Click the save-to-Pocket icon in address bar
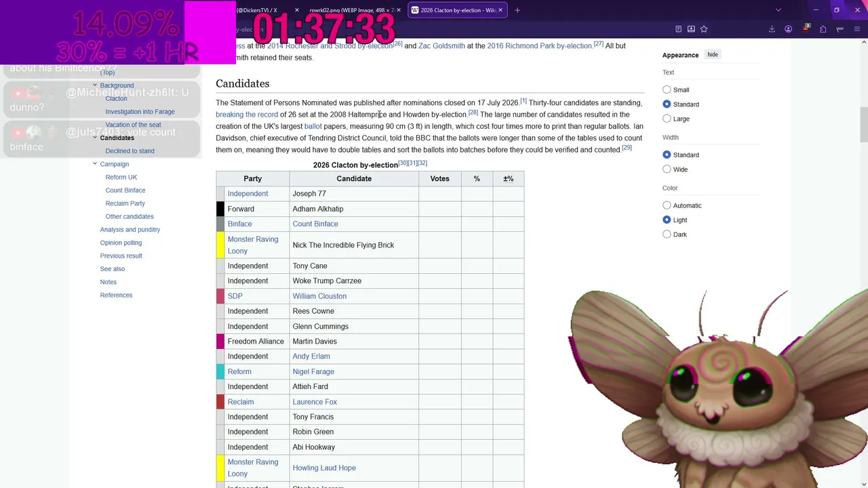 [691, 29]
